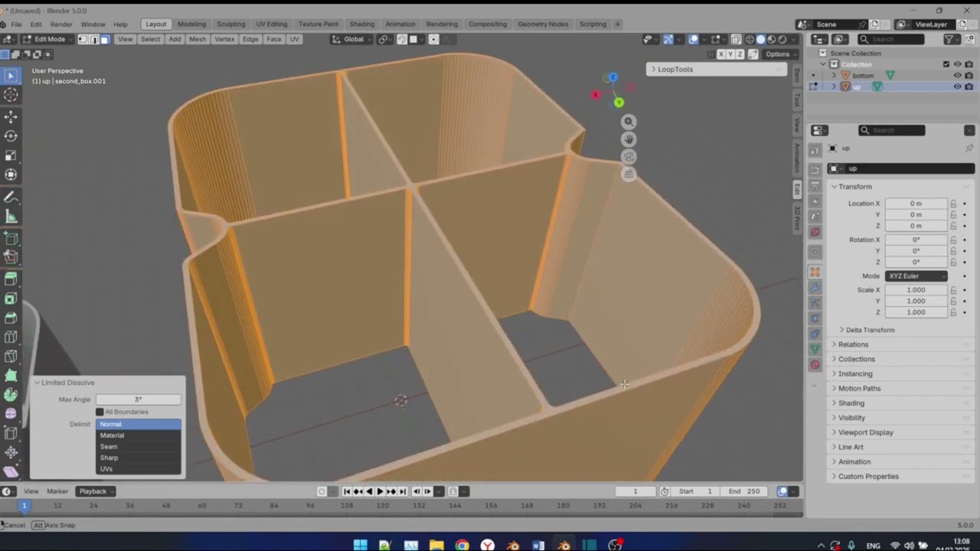This screenshot has width=980, height=551.
Task: Expand Delta Transform section
Action: pos(870,330)
